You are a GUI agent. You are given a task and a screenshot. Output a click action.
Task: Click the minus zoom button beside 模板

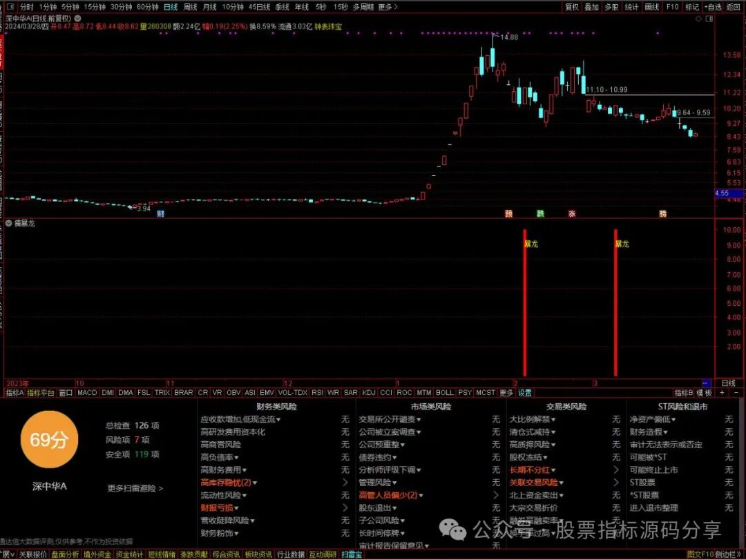coord(736,392)
